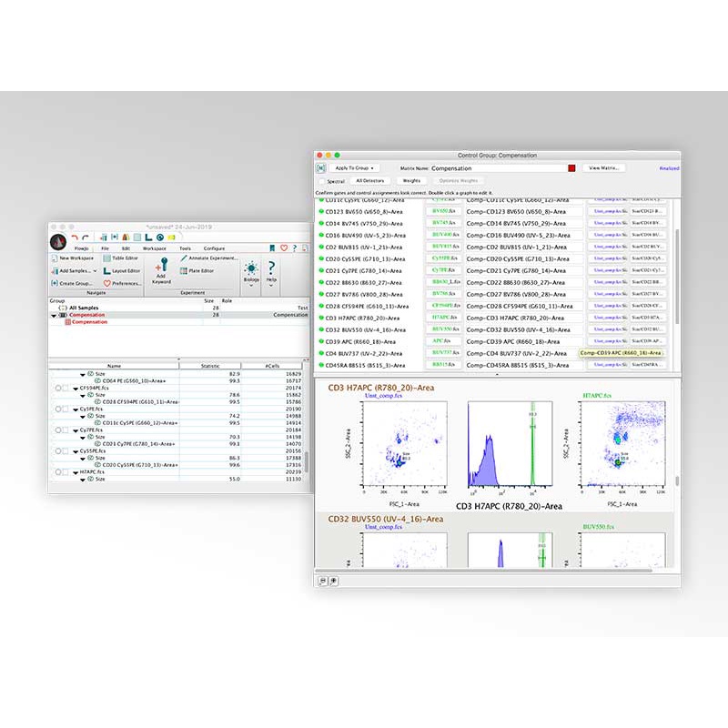This screenshot has height=728, width=728.
Task: Select the round marker beside Cy55PE.fcs
Action: (x=58, y=450)
